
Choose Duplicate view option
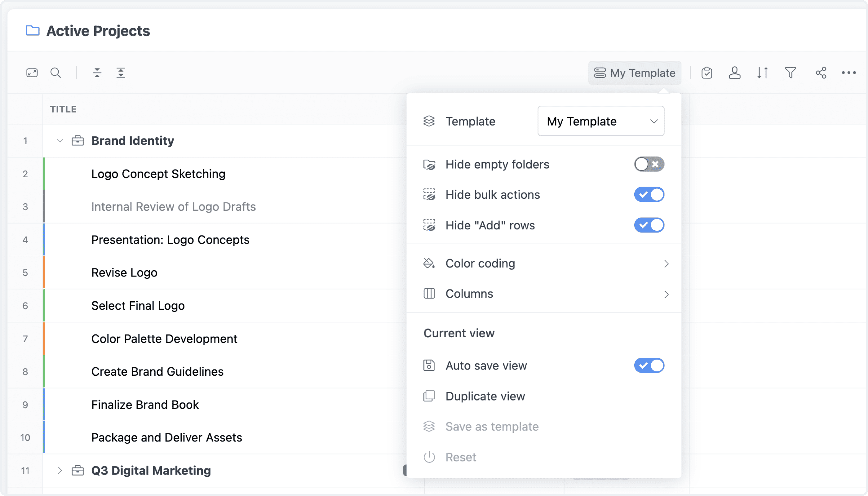[485, 396]
